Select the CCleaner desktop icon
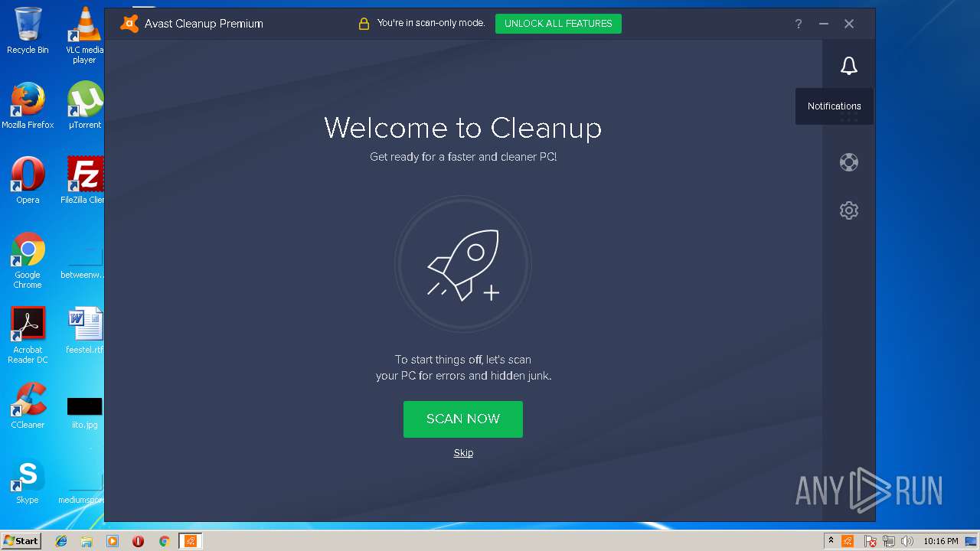This screenshot has height=551, width=980. pos(28,406)
